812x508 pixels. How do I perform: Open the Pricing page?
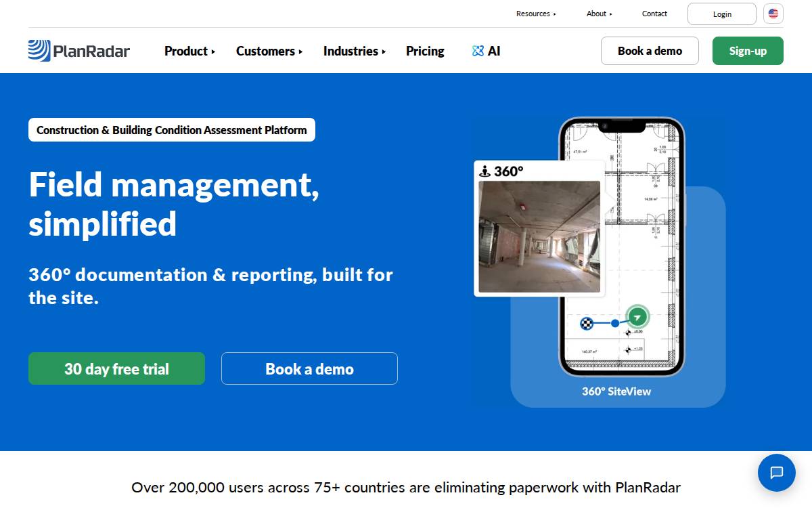[425, 51]
